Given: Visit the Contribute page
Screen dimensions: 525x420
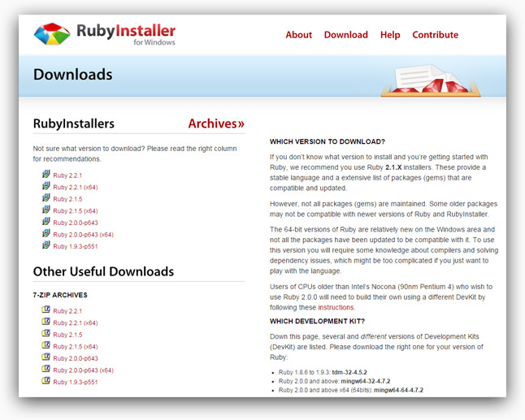Looking at the screenshot, I should [435, 35].
